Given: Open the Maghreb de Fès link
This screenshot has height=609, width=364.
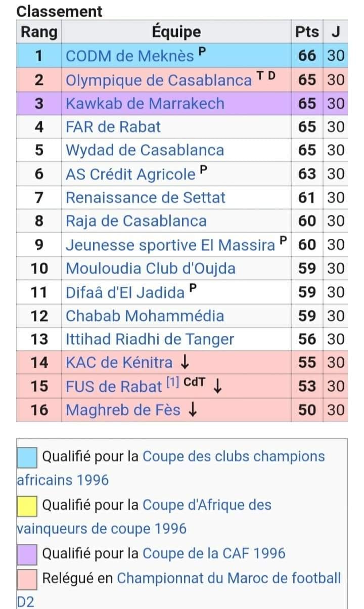Looking at the screenshot, I should [123, 410].
